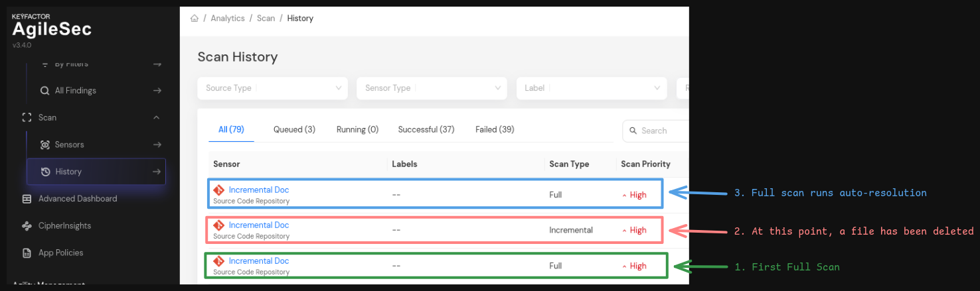Go to Analytics in the breadcrumb

click(x=228, y=19)
